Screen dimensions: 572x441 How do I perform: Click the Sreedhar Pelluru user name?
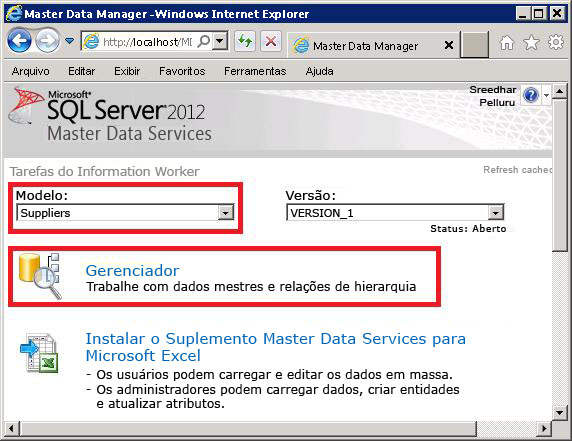click(493, 96)
